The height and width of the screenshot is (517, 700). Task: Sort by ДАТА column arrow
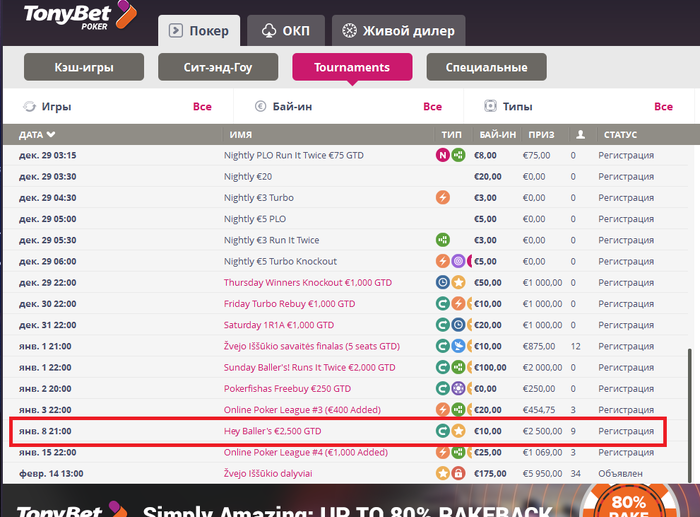pos(51,134)
